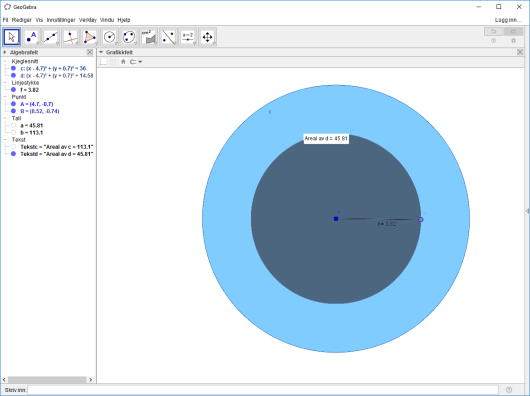Close the Grafikkfelt panel
Screen dimensions: 530x396
pos(520,52)
